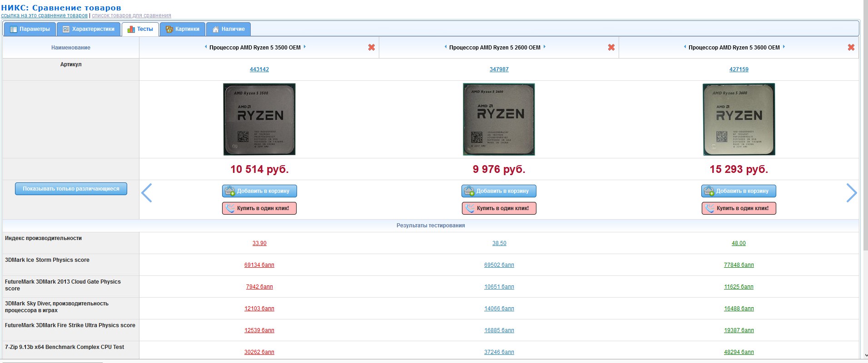This screenshot has width=868, height=363.
Task: Open 7-Zip score 37246 балл
Action: click(x=499, y=352)
